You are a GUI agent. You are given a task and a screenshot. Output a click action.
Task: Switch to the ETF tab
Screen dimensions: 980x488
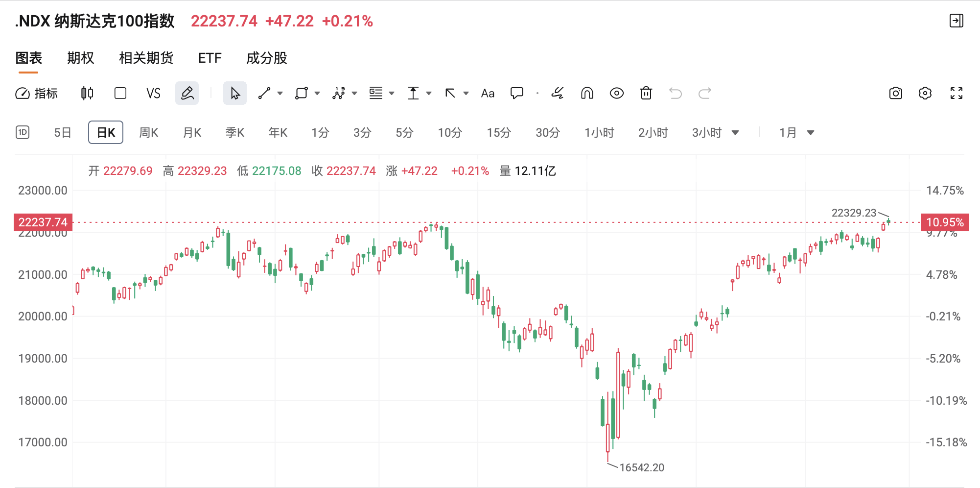pyautogui.click(x=210, y=58)
